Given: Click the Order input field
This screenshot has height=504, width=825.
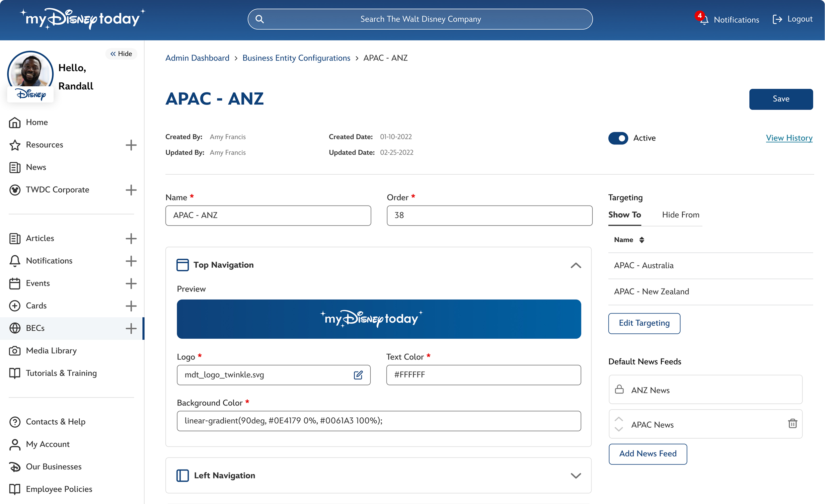Looking at the screenshot, I should click(x=489, y=215).
